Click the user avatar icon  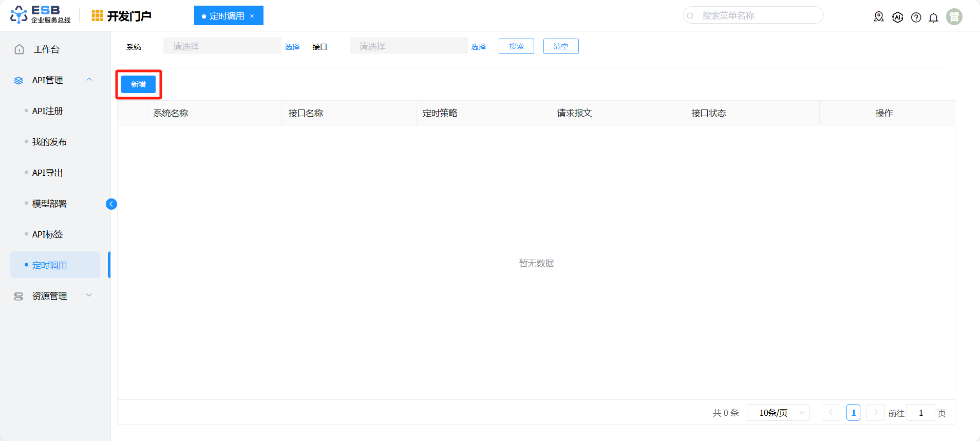pos(954,17)
